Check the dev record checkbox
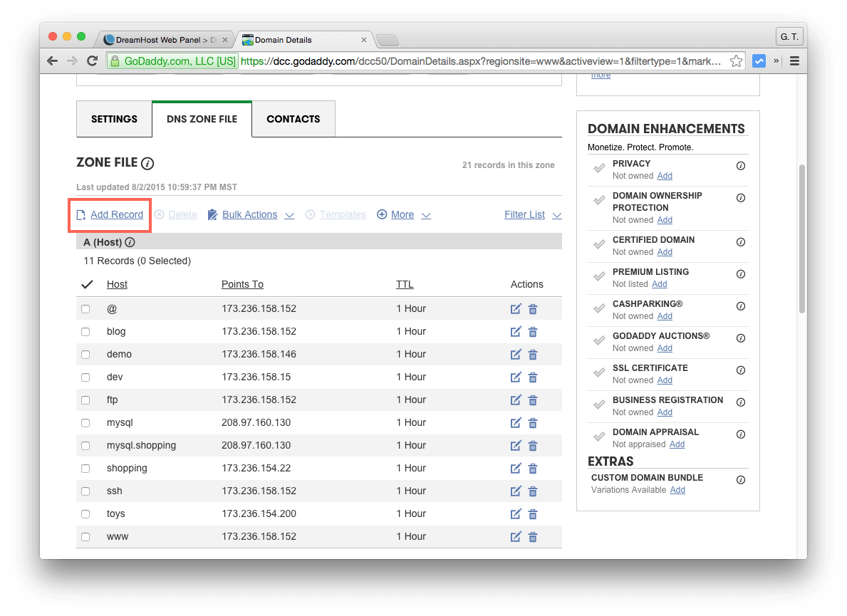Screen dimensions: 847x616 pos(85,377)
